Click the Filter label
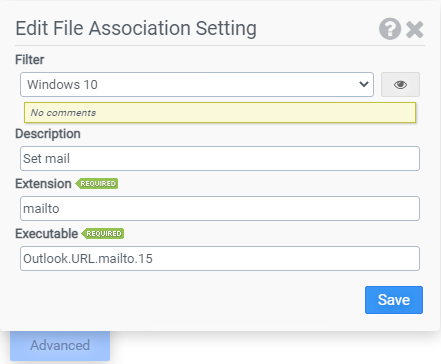Image resolution: width=441 pixels, height=364 pixels. [x=30, y=60]
